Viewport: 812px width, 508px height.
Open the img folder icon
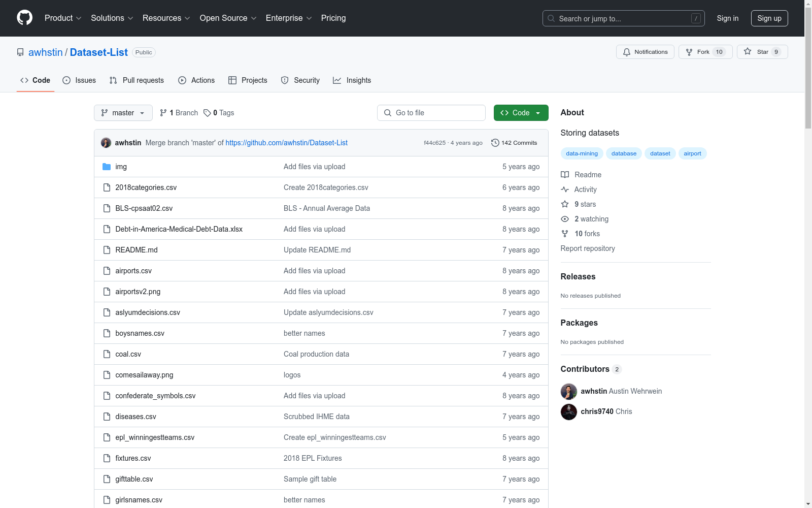[x=107, y=167]
